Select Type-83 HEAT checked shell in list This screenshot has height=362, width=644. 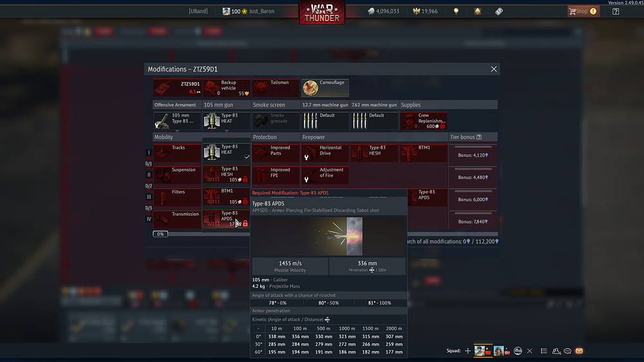(x=226, y=153)
